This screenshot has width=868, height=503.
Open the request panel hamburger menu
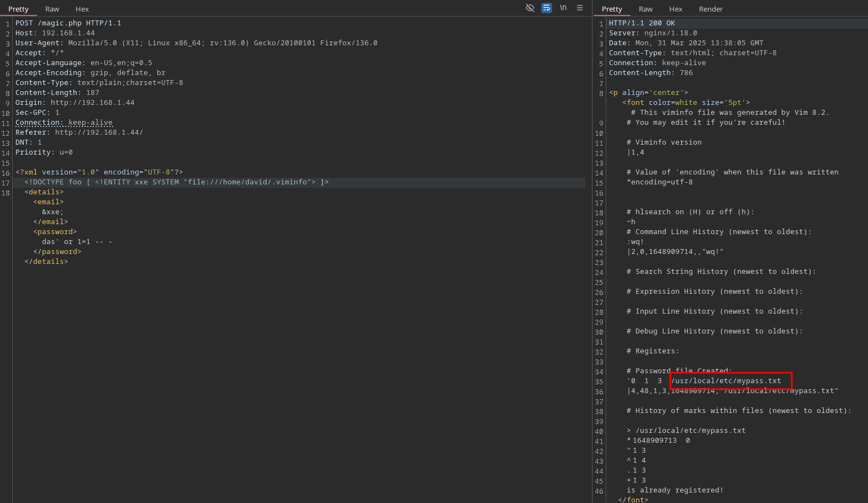pos(580,8)
